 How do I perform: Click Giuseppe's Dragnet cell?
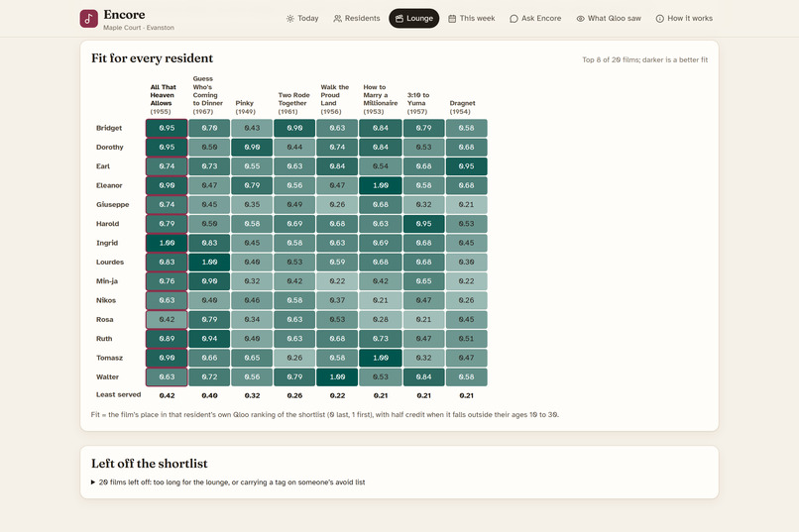click(x=466, y=205)
